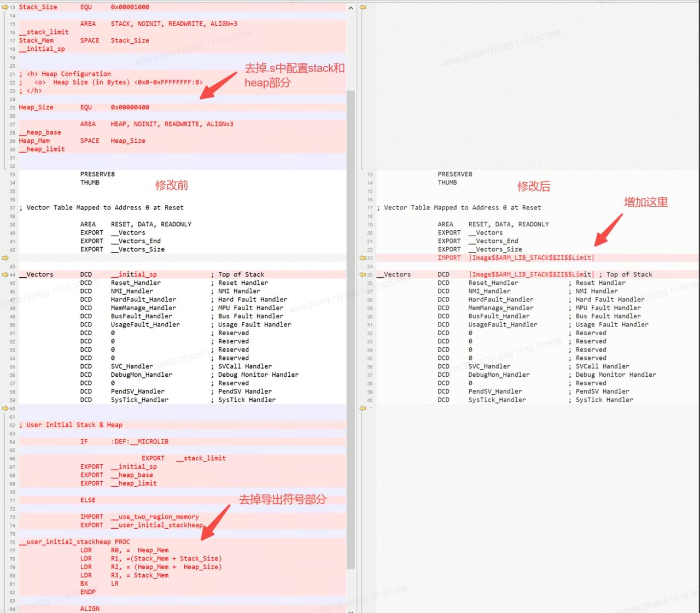Click the __user_initial_stackheap PROC line
Screen dimensions: 700x613
pyautogui.click(x=182, y=542)
